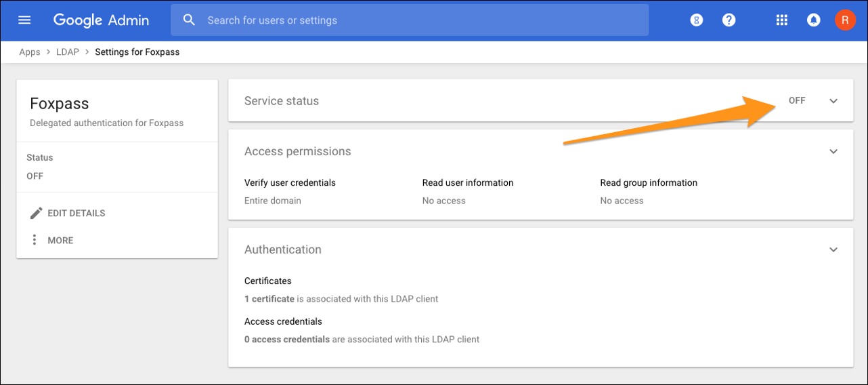868x385 pixels.
Task: Expand the Service status panel chevron
Action: click(x=833, y=101)
